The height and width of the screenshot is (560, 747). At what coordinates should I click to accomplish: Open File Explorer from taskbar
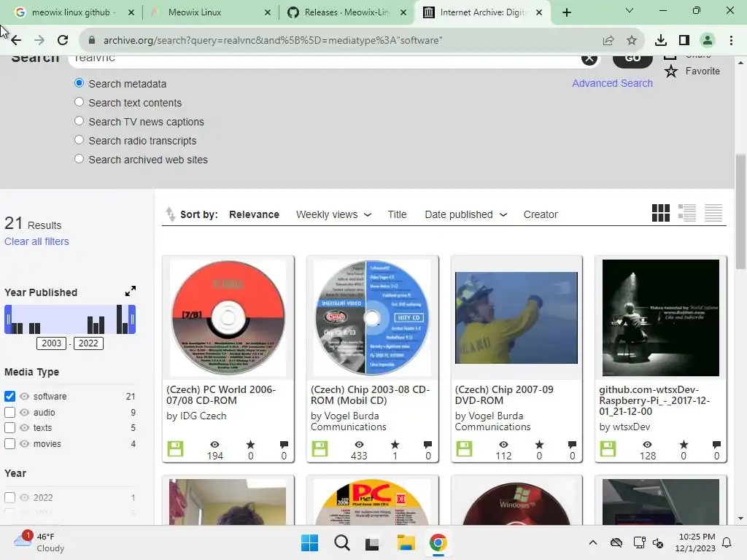coord(406,542)
